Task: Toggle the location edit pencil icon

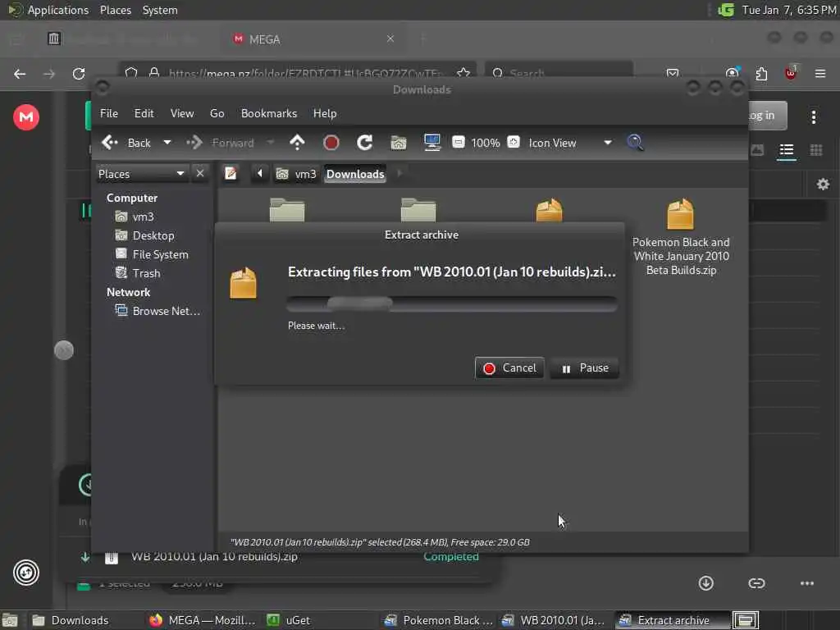Action: click(x=231, y=174)
